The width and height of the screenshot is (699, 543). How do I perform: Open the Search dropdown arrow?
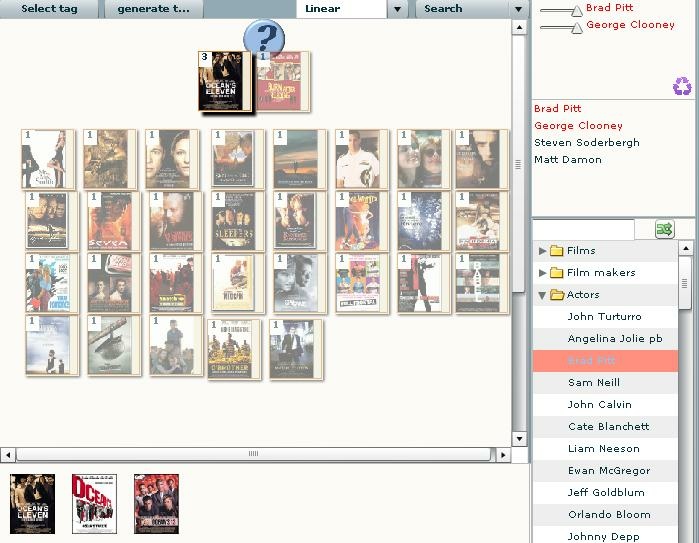point(518,9)
